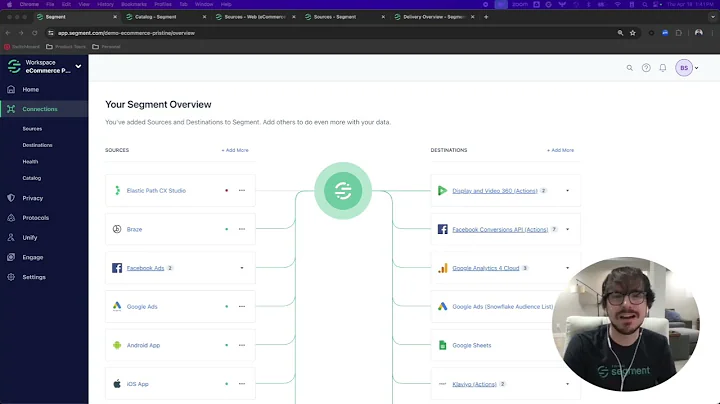
Task: Click the central Segment hub icon
Action: (x=343, y=191)
